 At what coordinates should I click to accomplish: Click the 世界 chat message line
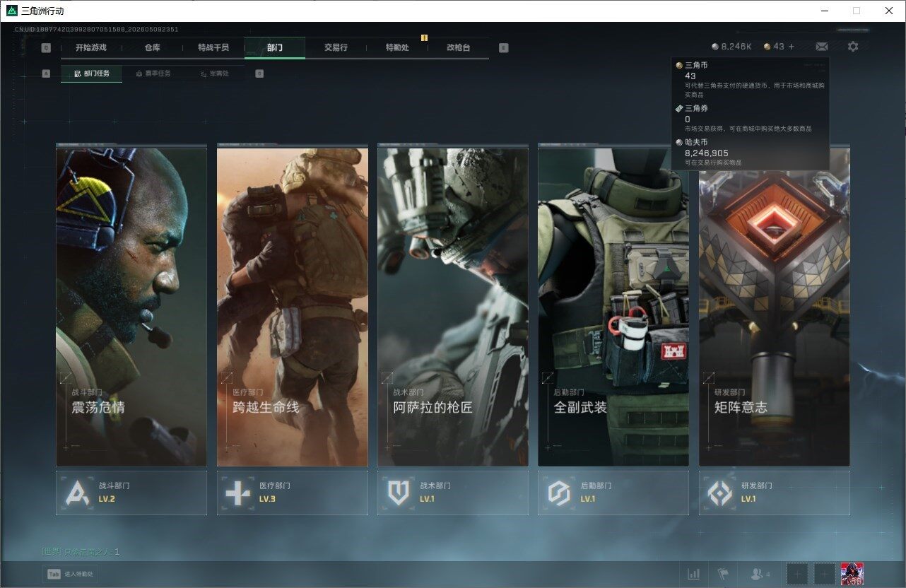click(81, 552)
